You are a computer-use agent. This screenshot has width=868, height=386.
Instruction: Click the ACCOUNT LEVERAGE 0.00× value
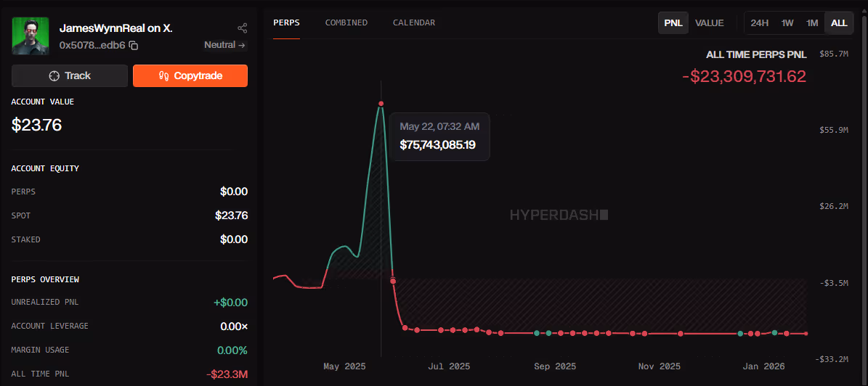[234, 327]
